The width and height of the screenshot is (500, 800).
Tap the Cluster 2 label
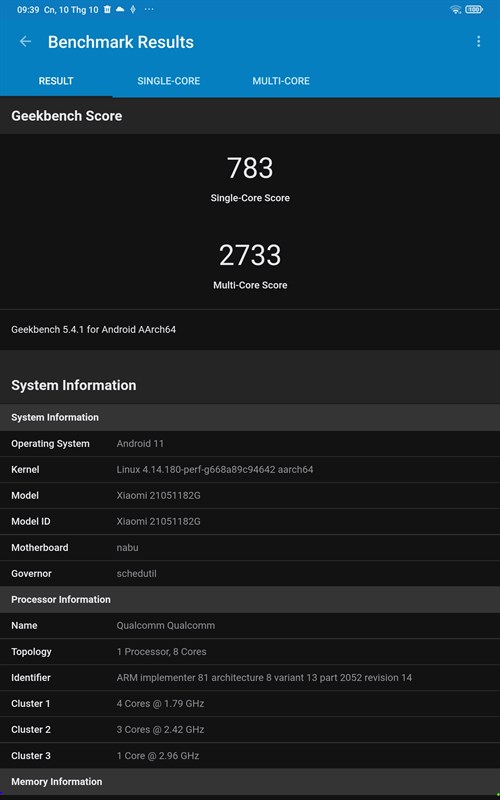pyautogui.click(x=31, y=730)
